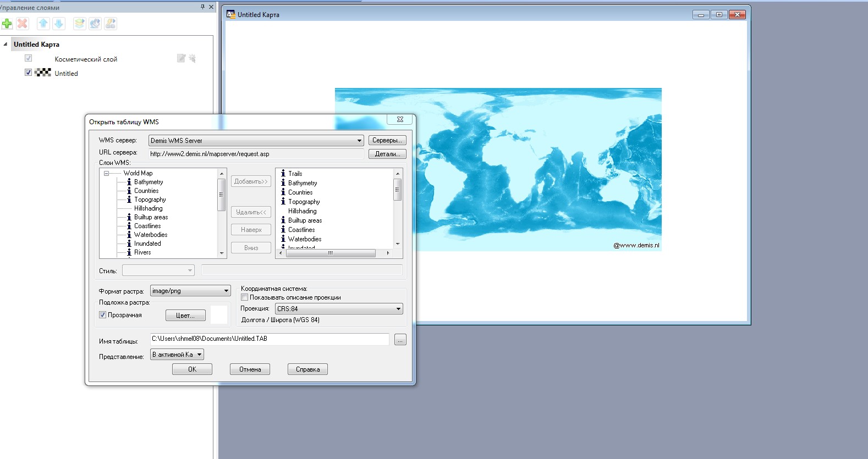Click the green plus add layer icon
The width and height of the screenshot is (868, 459).
click(7, 24)
